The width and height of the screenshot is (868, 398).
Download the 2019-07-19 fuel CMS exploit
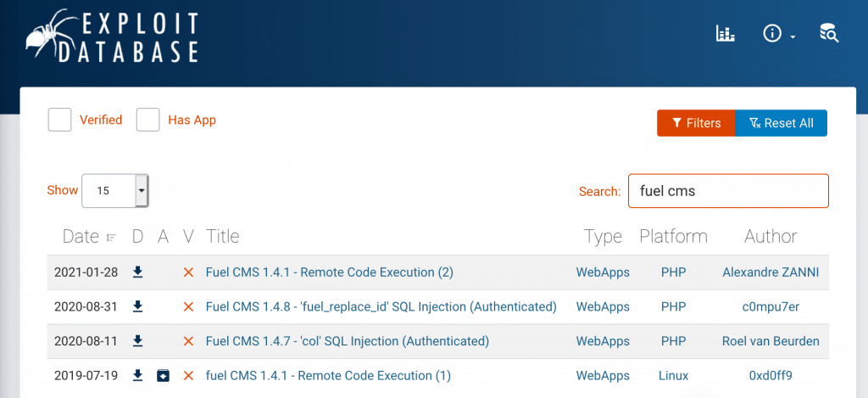[138, 375]
